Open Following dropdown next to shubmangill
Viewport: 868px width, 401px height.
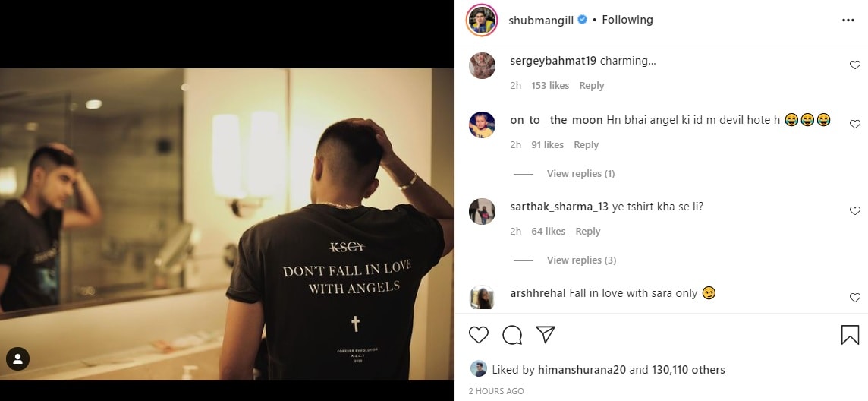click(627, 20)
